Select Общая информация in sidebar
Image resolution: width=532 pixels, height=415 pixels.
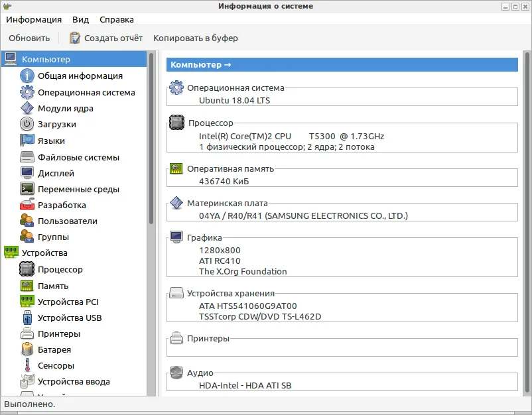point(80,76)
